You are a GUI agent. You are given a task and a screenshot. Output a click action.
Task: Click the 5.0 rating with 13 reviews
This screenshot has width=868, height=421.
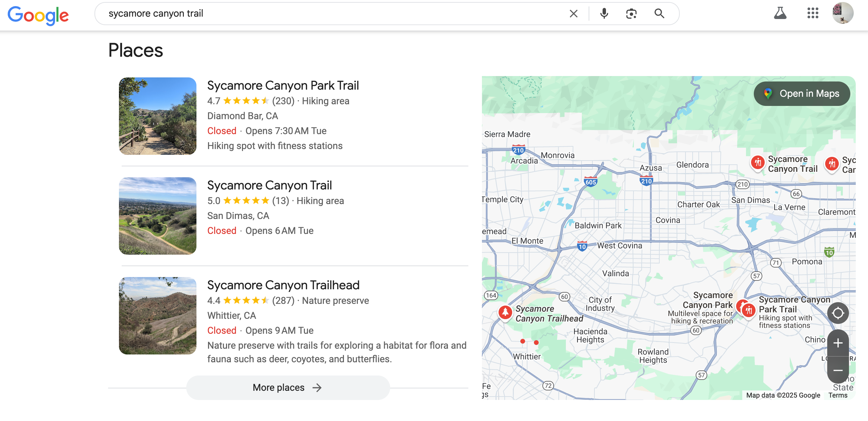pyautogui.click(x=248, y=201)
